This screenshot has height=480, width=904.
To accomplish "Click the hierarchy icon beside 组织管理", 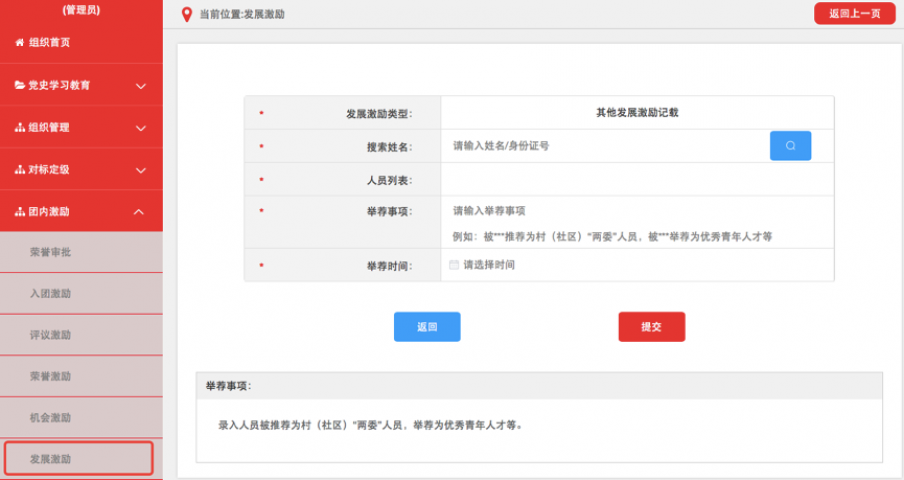I will (19, 128).
